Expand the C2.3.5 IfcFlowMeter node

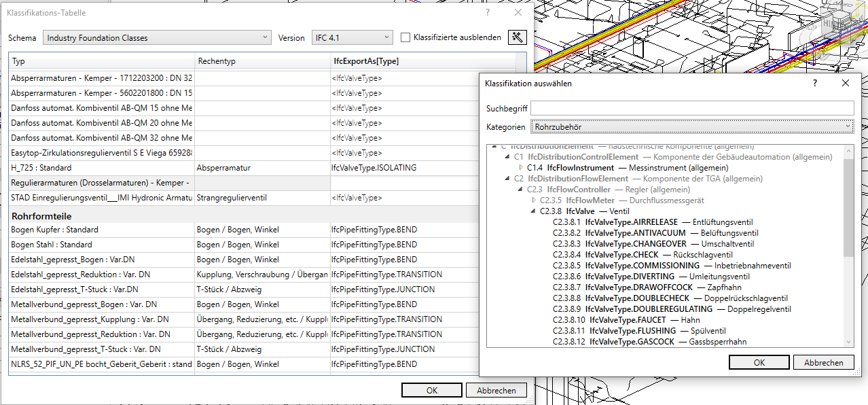pos(533,200)
